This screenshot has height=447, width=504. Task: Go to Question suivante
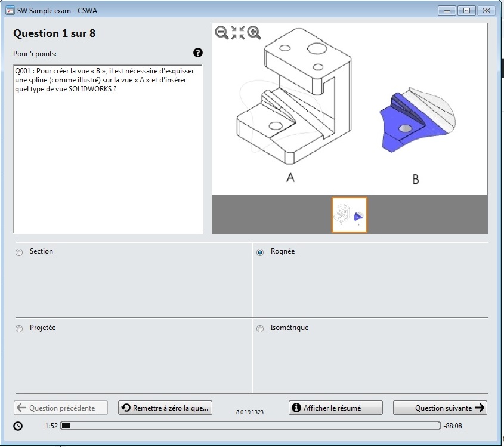pos(440,408)
